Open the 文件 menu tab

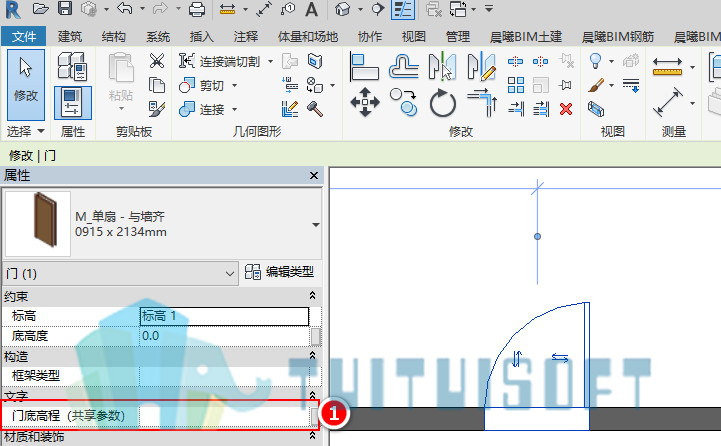click(23, 36)
